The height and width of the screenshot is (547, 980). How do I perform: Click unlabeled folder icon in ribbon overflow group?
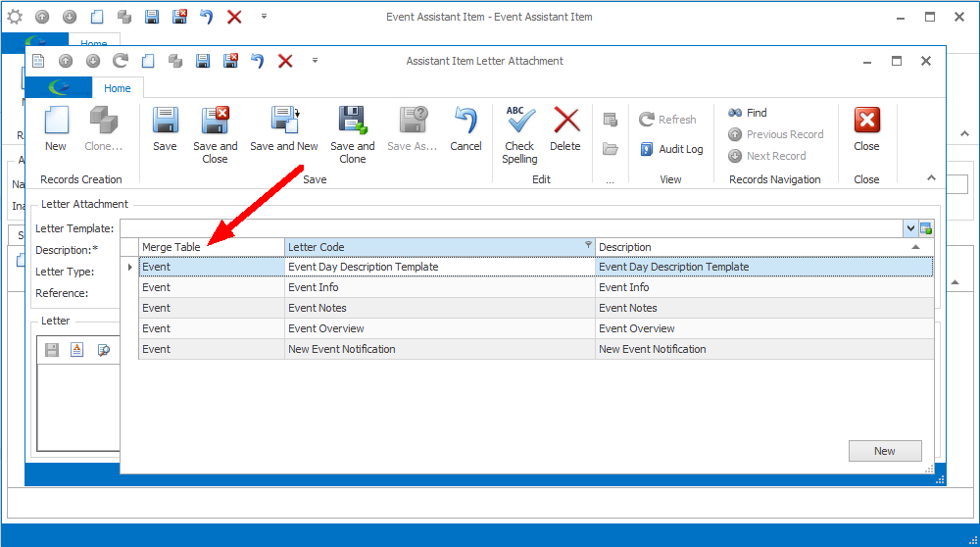[611, 149]
